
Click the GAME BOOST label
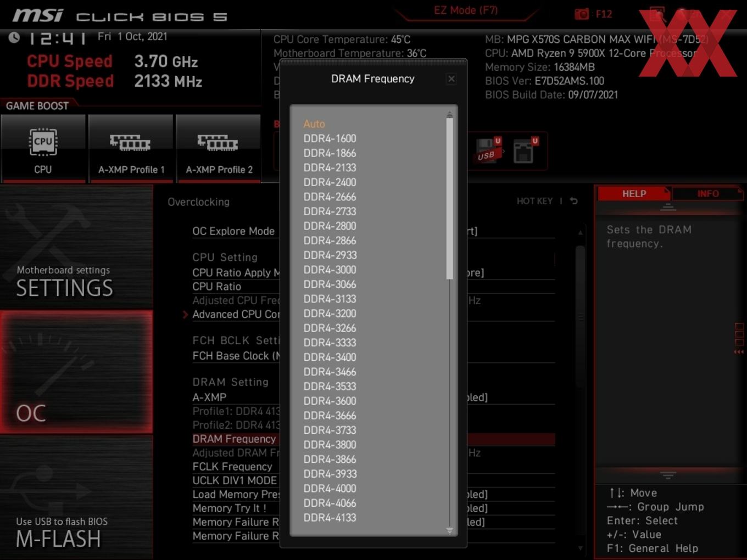tap(37, 106)
